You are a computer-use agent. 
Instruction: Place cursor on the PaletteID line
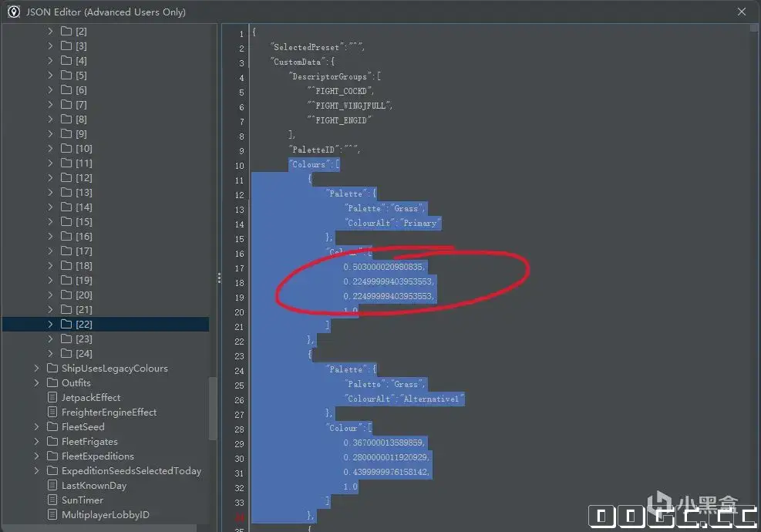click(325, 150)
